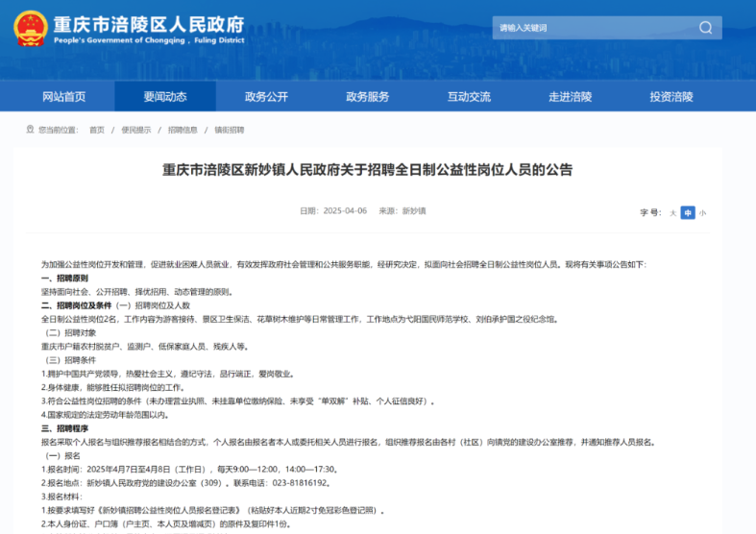This screenshot has height=534, width=756.
Task: Click 镇街招聘 breadcrumb link
Action: coord(229,130)
